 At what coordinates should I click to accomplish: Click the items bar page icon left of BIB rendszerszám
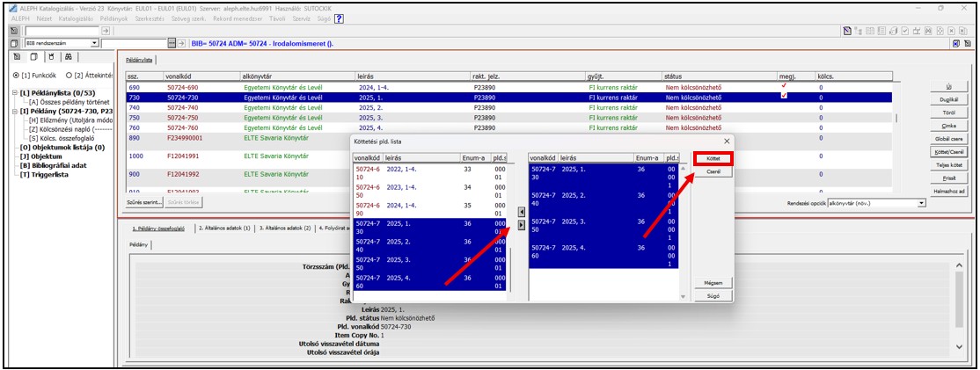pos(14,43)
